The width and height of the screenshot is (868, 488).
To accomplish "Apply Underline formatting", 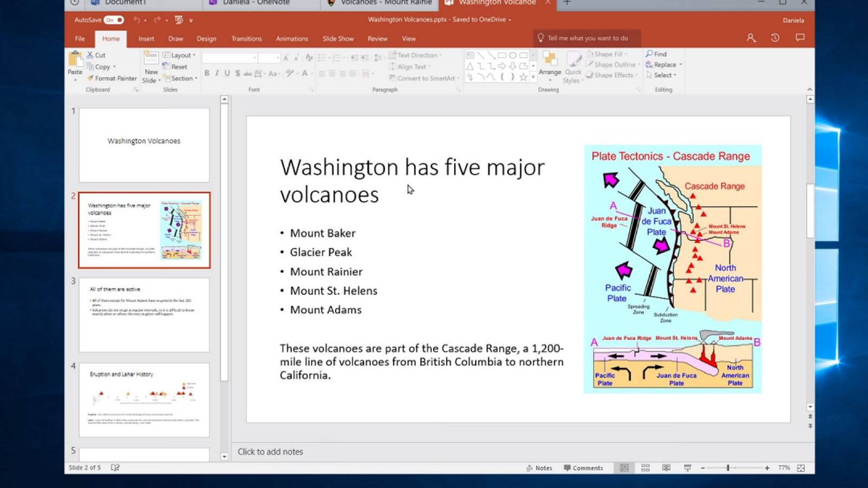I will [x=227, y=73].
